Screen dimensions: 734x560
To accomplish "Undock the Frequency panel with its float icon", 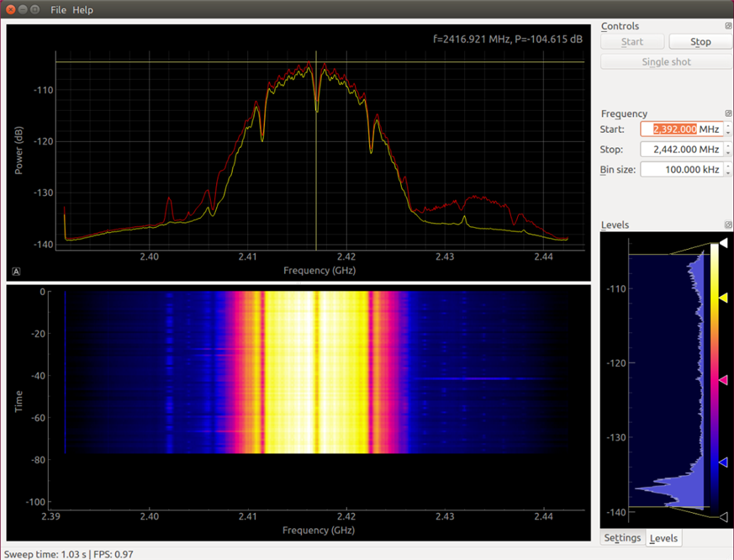I will pos(728,114).
